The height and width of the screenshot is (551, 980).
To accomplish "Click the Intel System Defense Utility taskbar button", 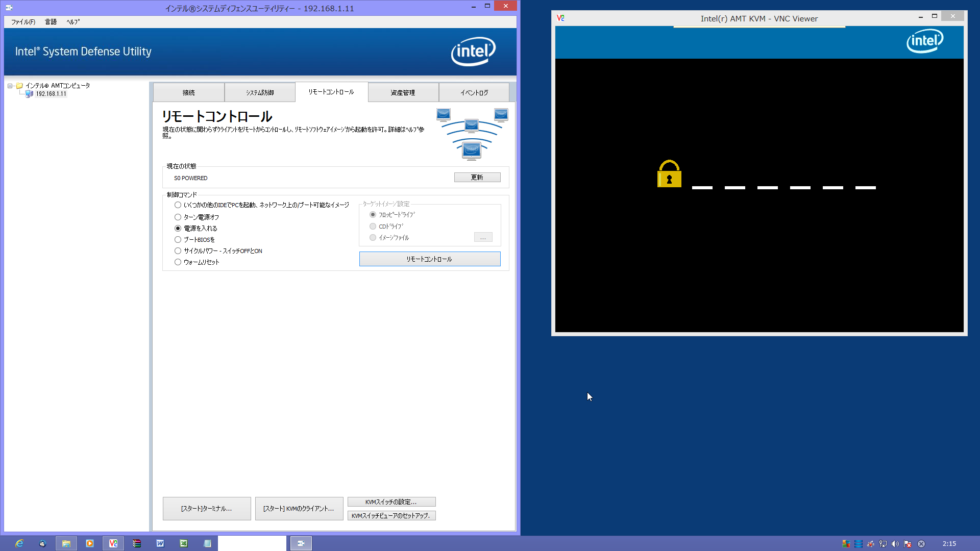I will [301, 543].
